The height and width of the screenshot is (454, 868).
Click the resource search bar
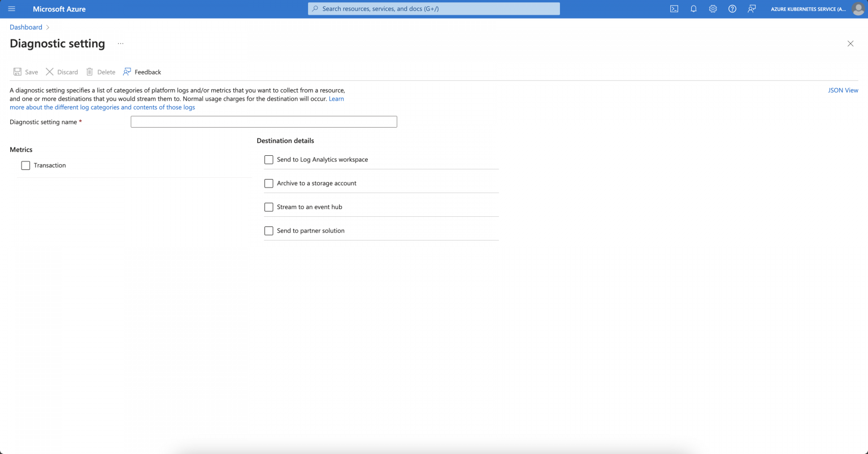[x=433, y=8]
